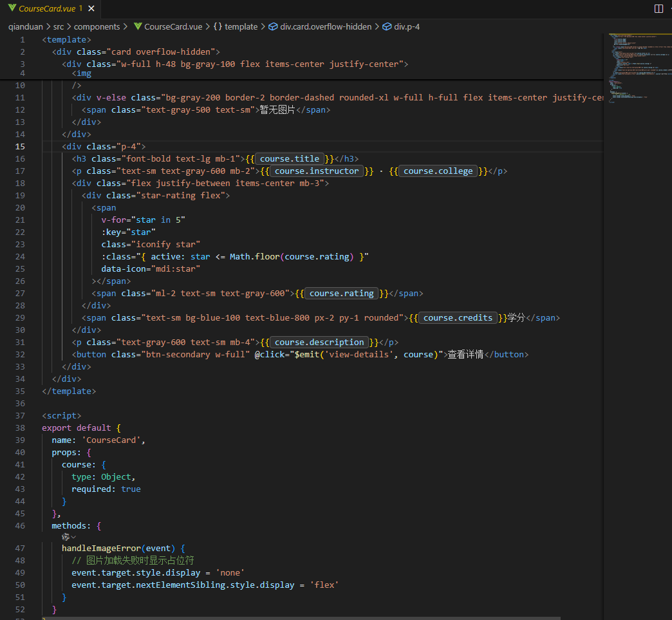Viewport: 672px width, 620px height.
Task: Click the highlighted course.description expression
Action: point(319,342)
